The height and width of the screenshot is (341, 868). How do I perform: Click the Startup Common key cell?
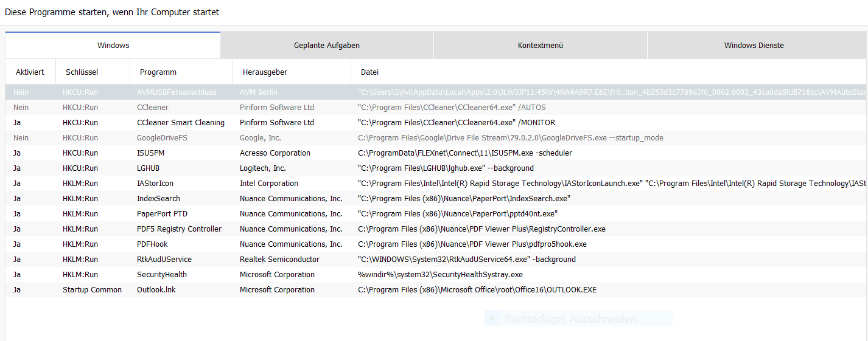pos(92,290)
